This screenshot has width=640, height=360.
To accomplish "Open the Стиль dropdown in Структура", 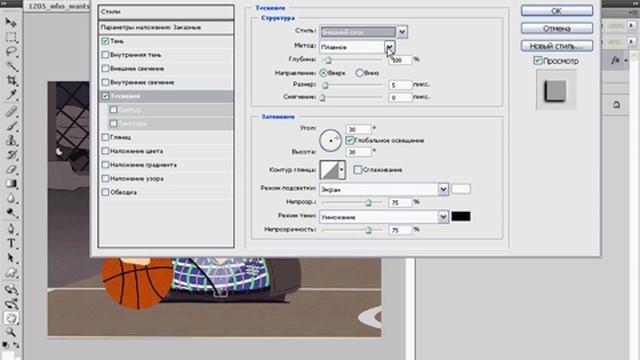I will (x=363, y=31).
